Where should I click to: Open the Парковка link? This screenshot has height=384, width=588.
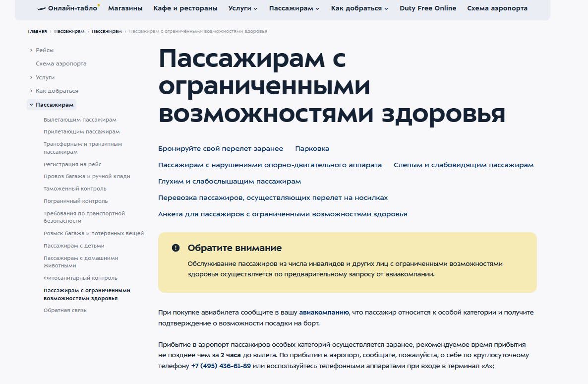coord(312,148)
